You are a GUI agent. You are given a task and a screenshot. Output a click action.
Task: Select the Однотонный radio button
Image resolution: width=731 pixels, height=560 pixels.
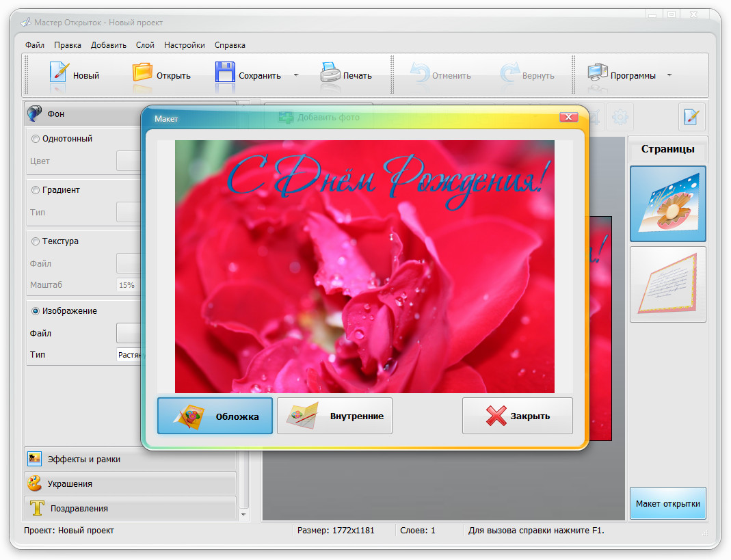pos(36,139)
